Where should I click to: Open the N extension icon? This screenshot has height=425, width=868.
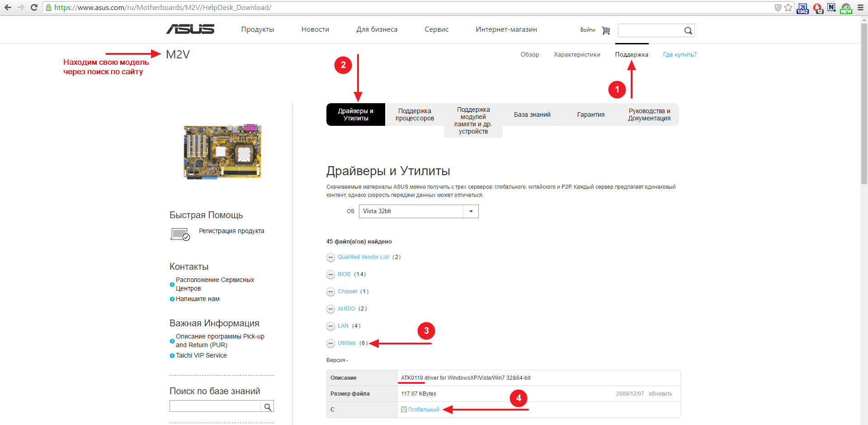click(832, 7)
